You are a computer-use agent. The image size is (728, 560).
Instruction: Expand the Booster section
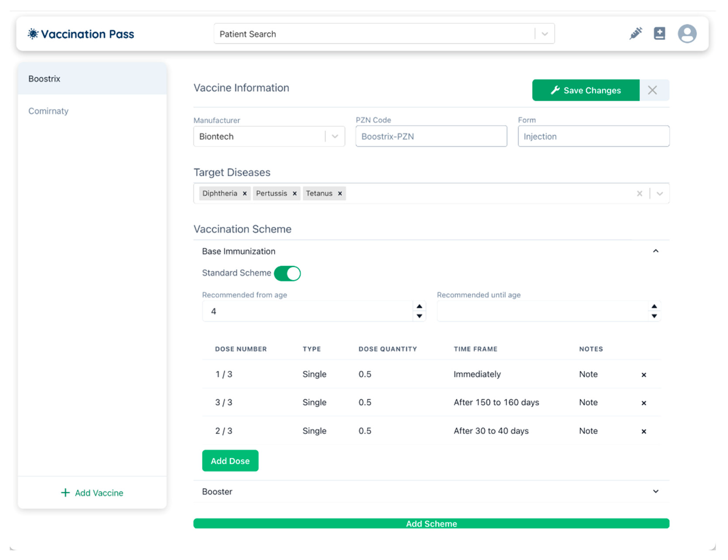coord(655,492)
